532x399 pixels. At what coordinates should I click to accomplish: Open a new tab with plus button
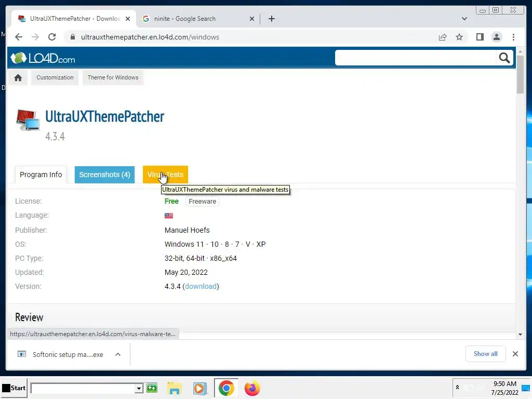tap(271, 19)
